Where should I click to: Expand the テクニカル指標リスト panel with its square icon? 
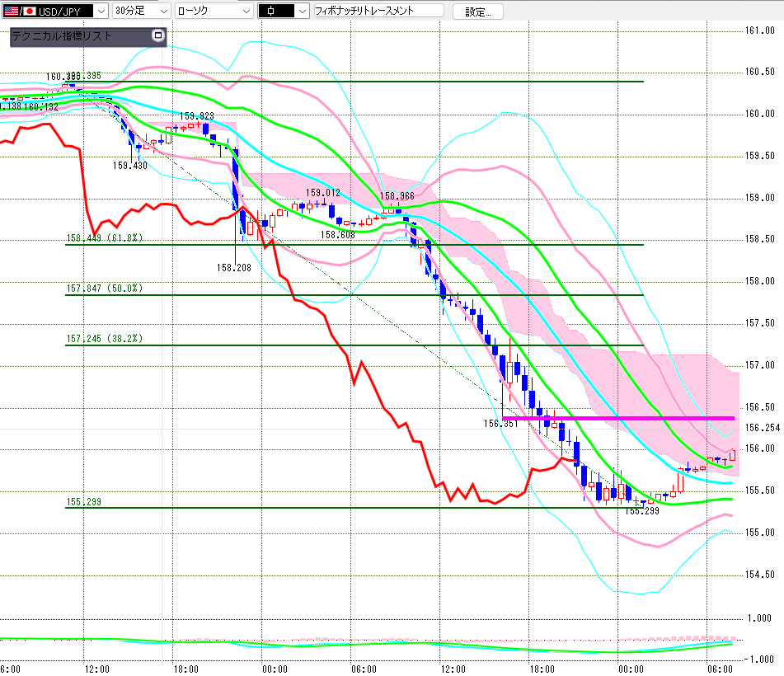pos(158,35)
